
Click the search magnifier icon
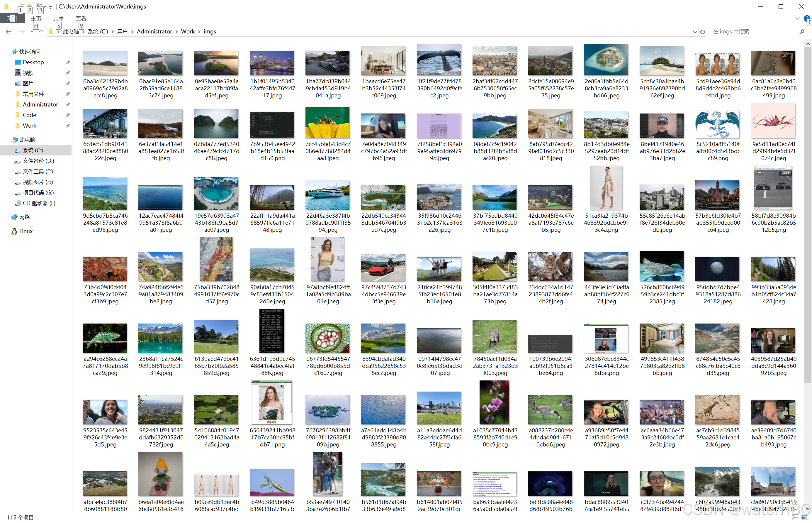click(801, 32)
